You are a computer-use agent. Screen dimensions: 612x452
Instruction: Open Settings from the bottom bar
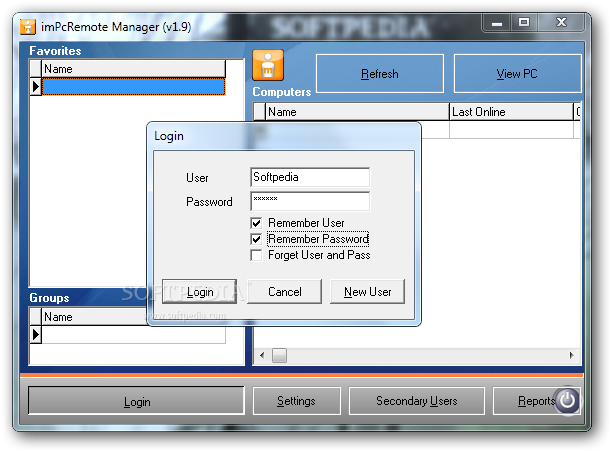(296, 401)
